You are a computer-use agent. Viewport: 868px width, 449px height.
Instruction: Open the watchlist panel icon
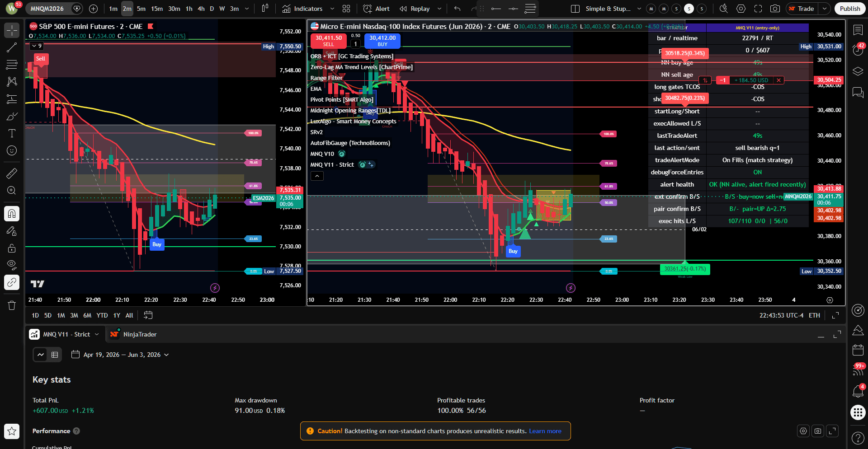[x=858, y=30]
